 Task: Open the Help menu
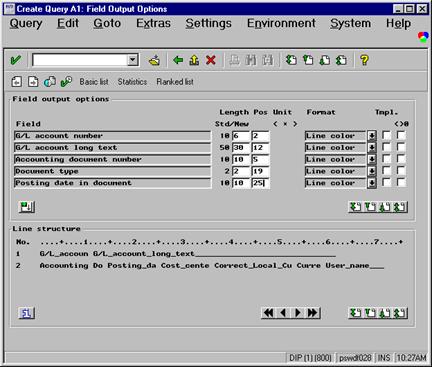click(x=398, y=23)
